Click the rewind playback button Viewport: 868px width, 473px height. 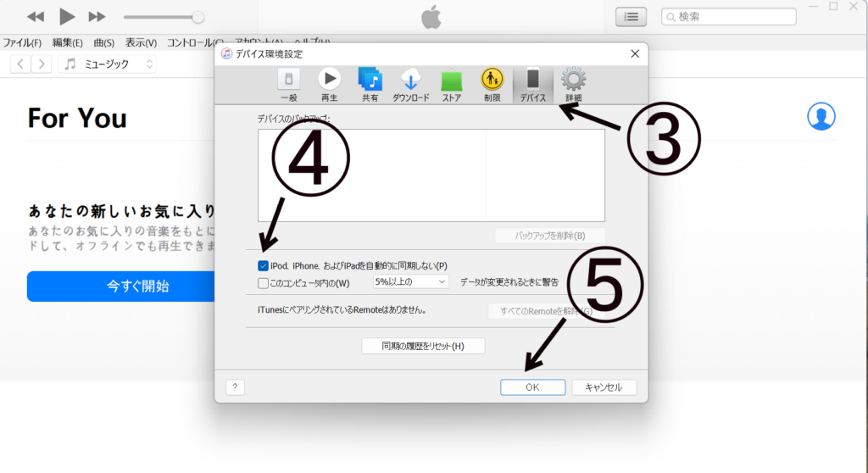click(36, 17)
